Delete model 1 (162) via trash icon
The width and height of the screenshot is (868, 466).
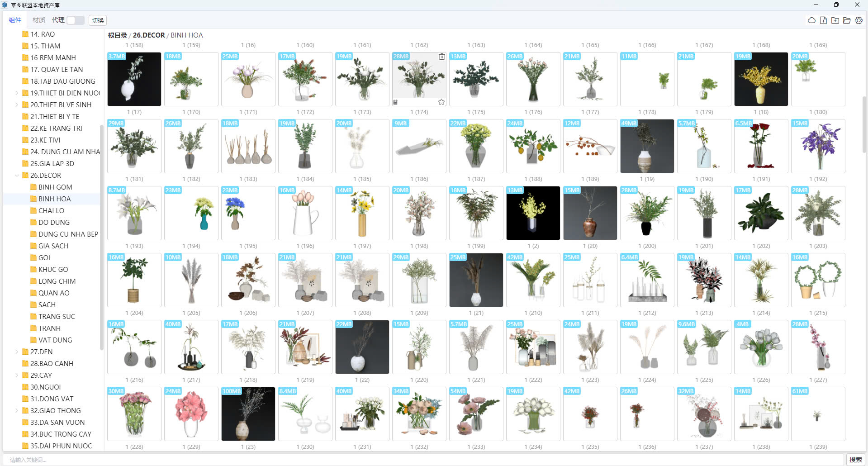(441, 57)
